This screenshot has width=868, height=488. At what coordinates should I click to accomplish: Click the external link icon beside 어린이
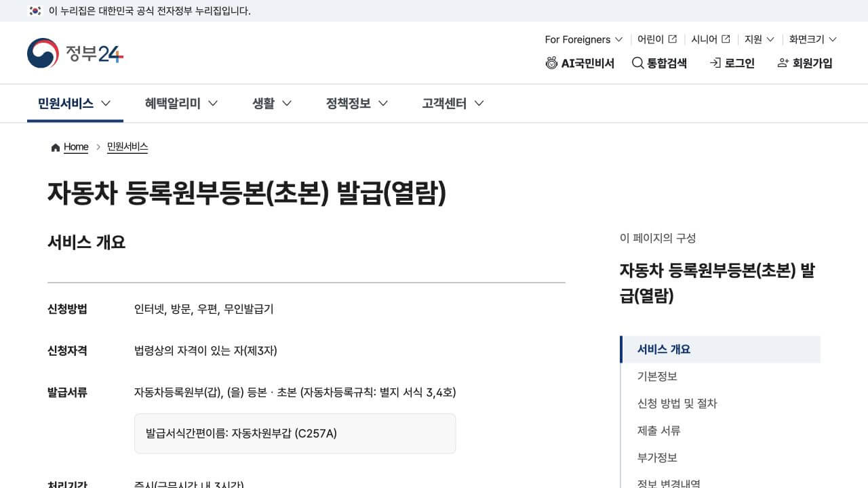(x=673, y=39)
